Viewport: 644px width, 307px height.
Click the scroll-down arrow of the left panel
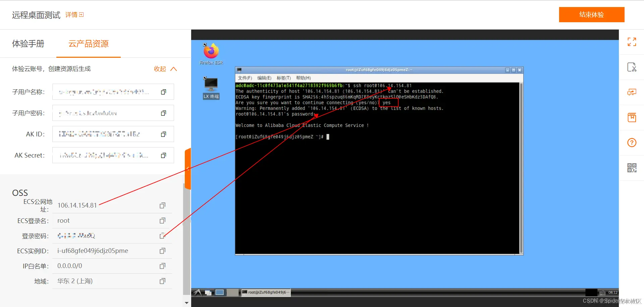click(x=186, y=303)
